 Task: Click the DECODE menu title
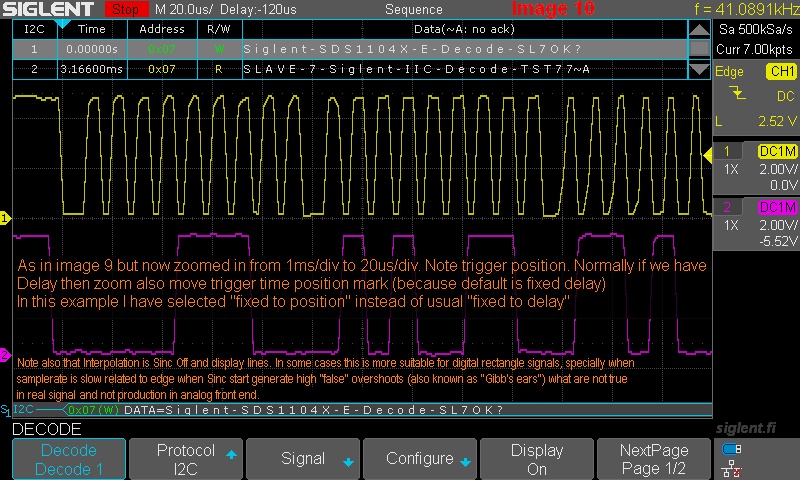(x=46, y=429)
